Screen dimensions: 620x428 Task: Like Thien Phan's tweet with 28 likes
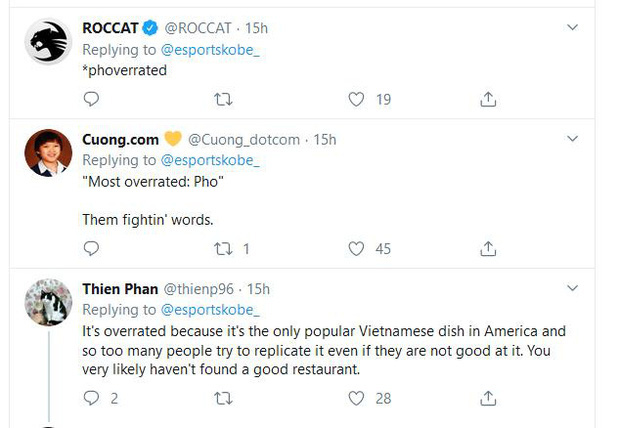click(356, 398)
